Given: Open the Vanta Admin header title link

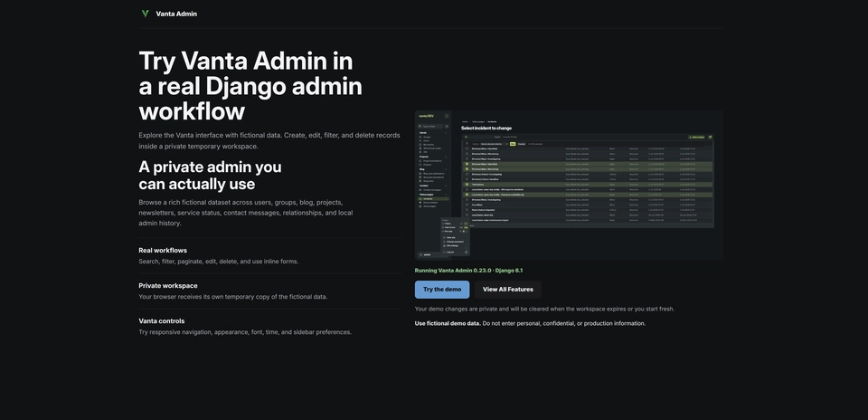Looking at the screenshot, I should [x=176, y=14].
